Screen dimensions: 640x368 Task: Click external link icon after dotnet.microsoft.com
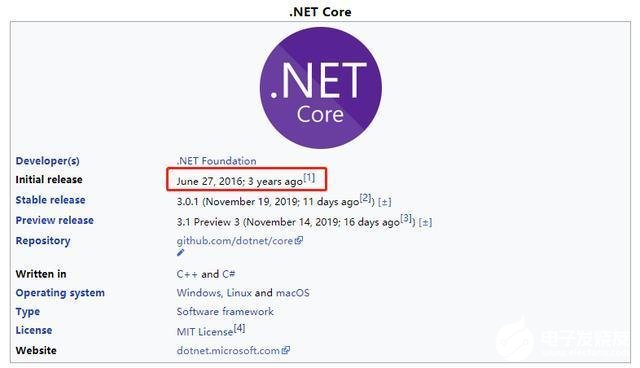(x=286, y=350)
